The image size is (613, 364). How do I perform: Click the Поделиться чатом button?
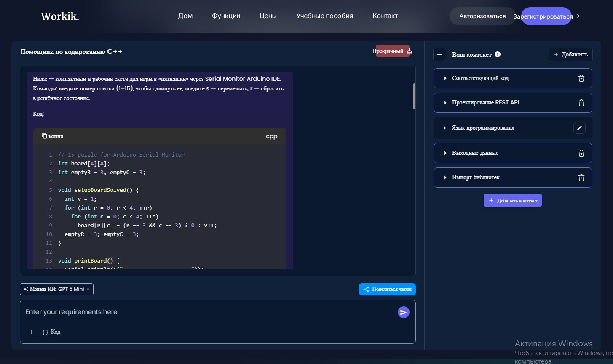[x=387, y=290]
